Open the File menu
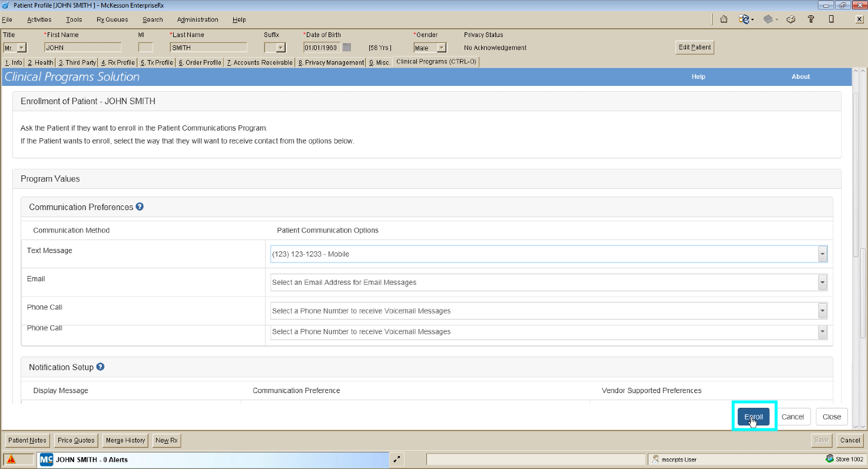This screenshot has height=469, width=868. pos(7,19)
